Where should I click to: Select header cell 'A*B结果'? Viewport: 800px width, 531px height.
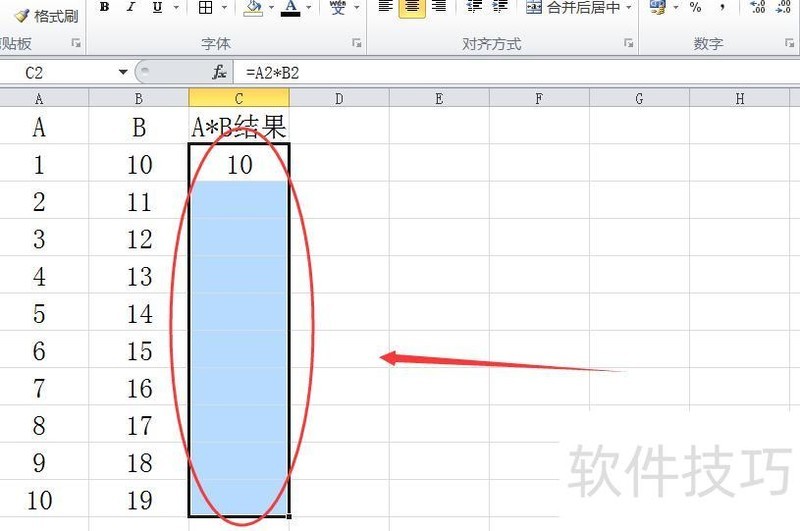(239, 126)
